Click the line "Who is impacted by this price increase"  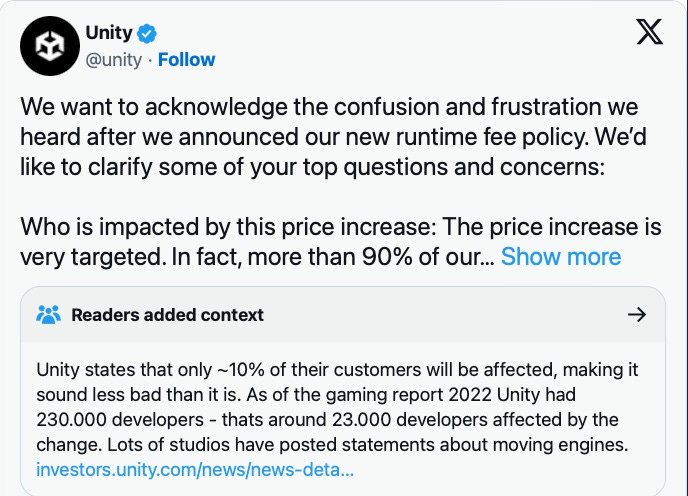(228, 227)
